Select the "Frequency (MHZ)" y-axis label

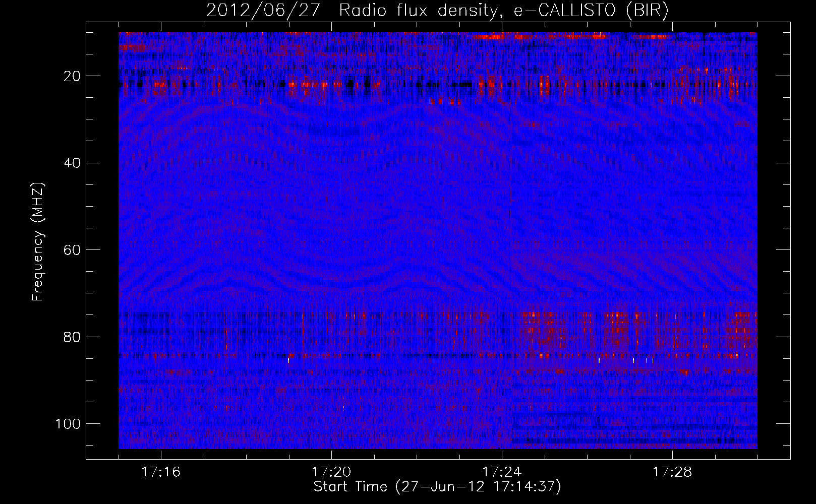coord(38,241)
